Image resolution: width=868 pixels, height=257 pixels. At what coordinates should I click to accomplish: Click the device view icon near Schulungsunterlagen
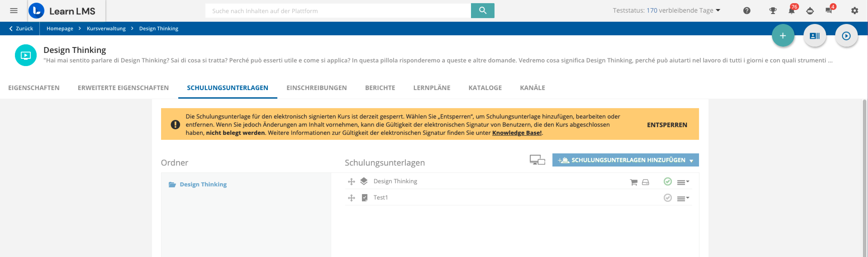[x=537, y=160]
